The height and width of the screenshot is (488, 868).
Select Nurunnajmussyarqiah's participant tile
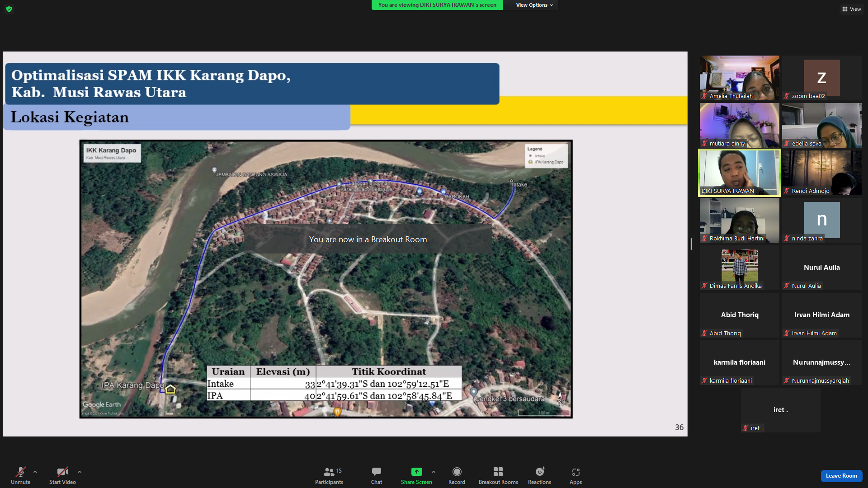[822, 362]
